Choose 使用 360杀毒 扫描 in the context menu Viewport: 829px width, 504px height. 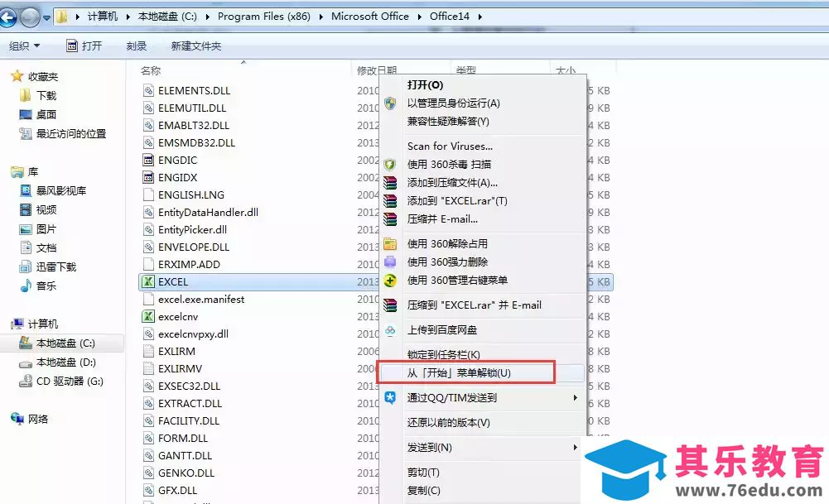449,165
